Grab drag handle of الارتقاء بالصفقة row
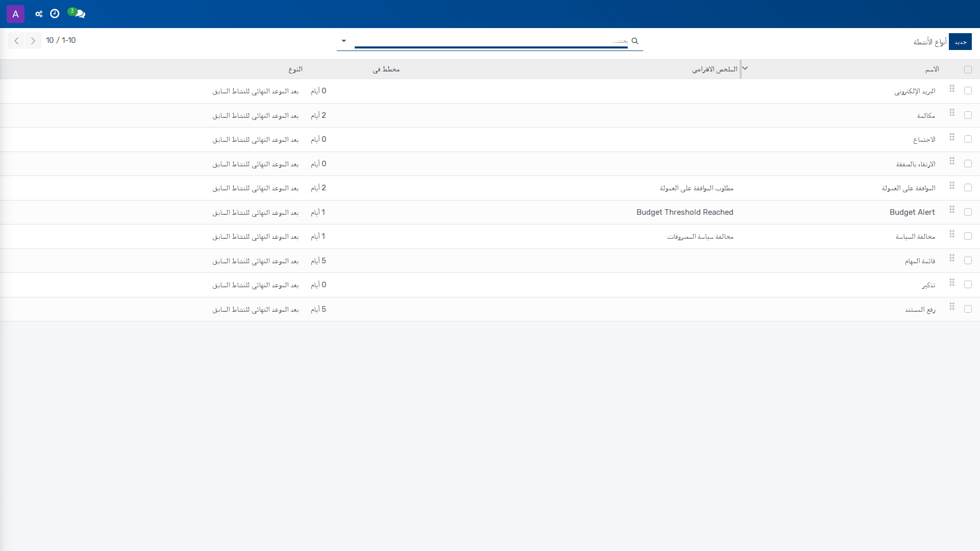 pyautogui.click(x=952, y=161)
